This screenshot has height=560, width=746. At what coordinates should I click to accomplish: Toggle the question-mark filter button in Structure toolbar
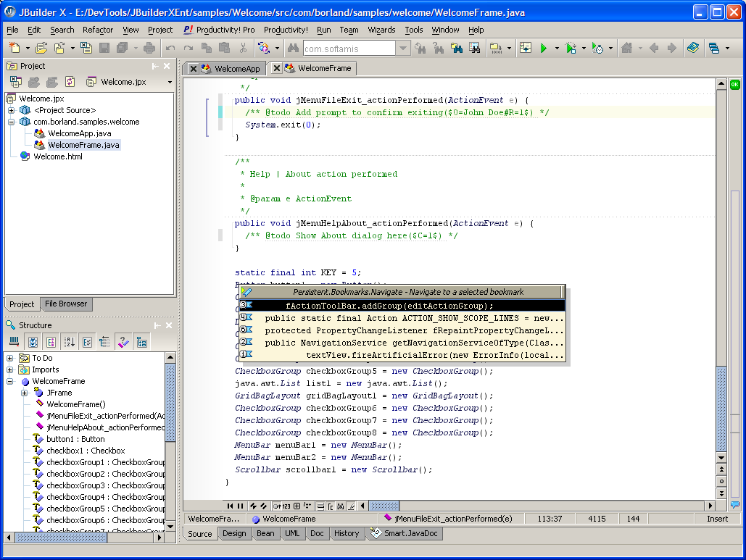tap(123, 342)
